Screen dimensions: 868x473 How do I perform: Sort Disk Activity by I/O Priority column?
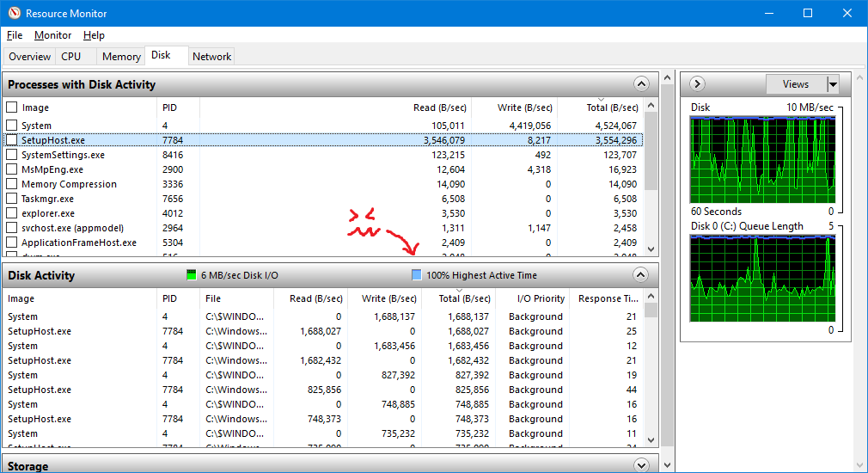coord(541,298)
